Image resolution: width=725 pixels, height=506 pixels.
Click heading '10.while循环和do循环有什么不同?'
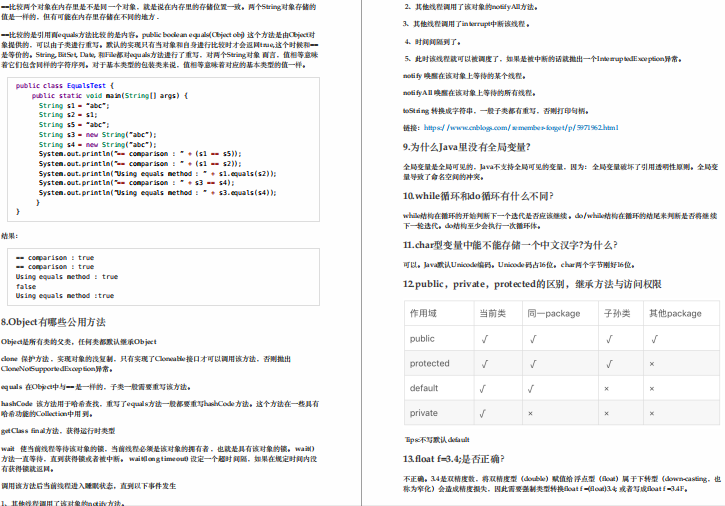[478, 196]
